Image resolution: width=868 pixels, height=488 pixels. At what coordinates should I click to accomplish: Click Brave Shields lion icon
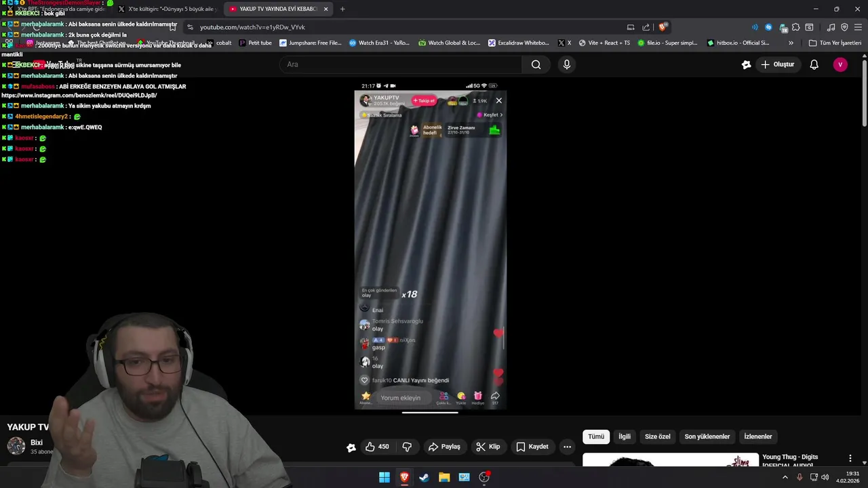pos(663,27)
